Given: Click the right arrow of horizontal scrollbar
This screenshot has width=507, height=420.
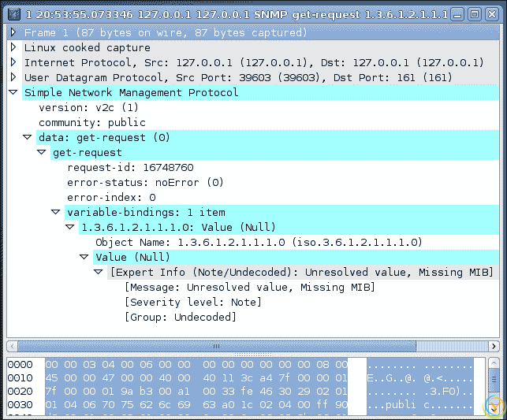Looking at the screenshot, I should (x=494, y=346).
